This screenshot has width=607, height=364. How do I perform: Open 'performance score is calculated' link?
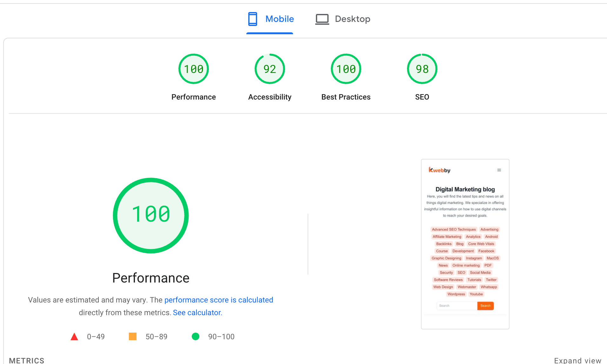pyautogui.click(x=218, y=300)
